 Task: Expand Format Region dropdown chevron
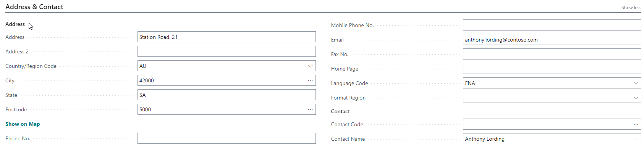pyautogui.click(x=636, y=98)
